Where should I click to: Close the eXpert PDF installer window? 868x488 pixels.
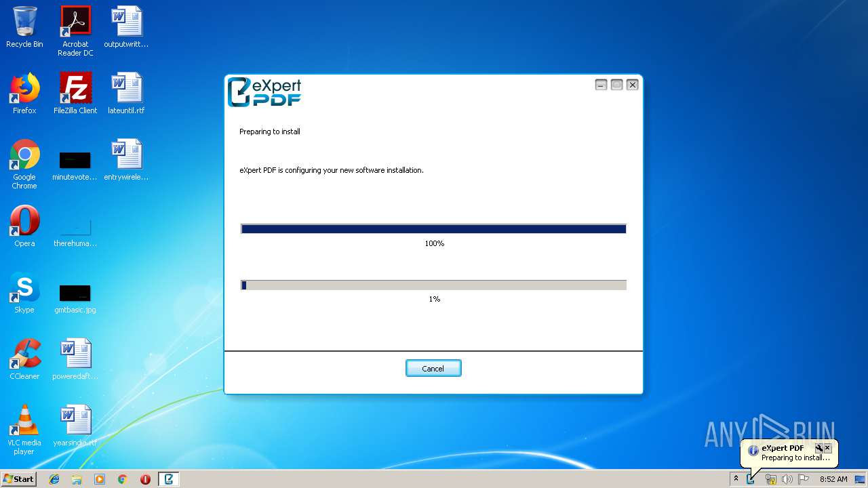click(x=632, y=85)
